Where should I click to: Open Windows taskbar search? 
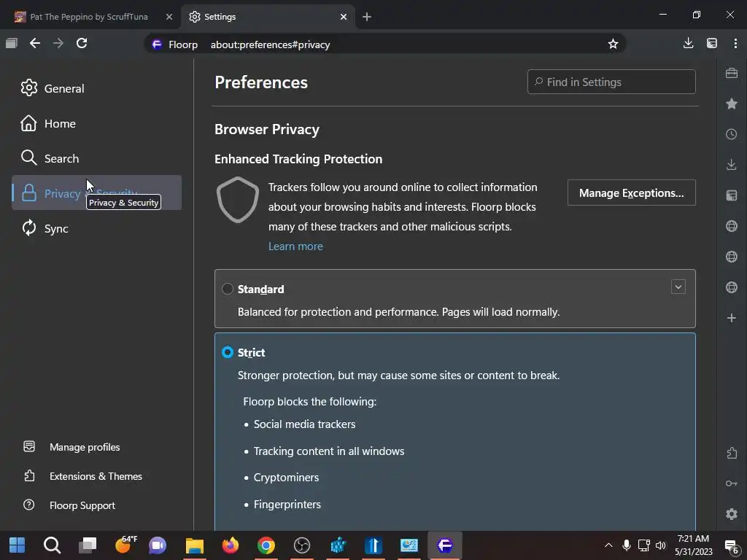[x=52, y=545]
